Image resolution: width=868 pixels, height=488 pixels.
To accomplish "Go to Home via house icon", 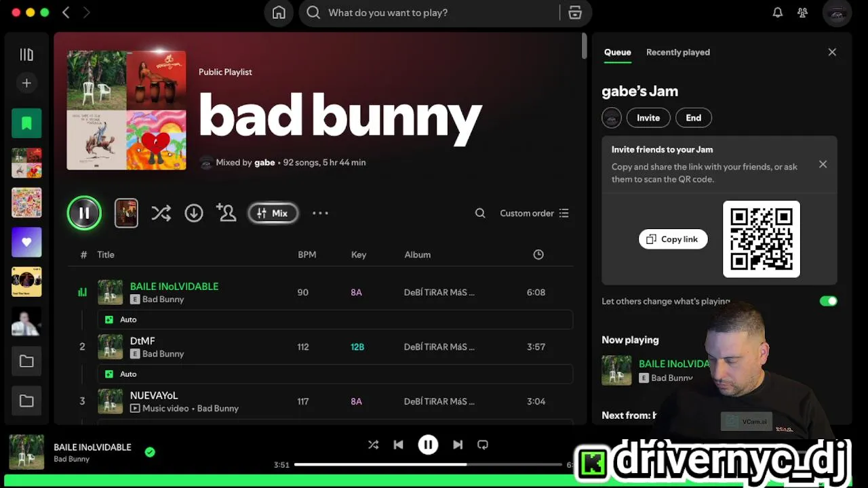I will [x=279, y=13].
